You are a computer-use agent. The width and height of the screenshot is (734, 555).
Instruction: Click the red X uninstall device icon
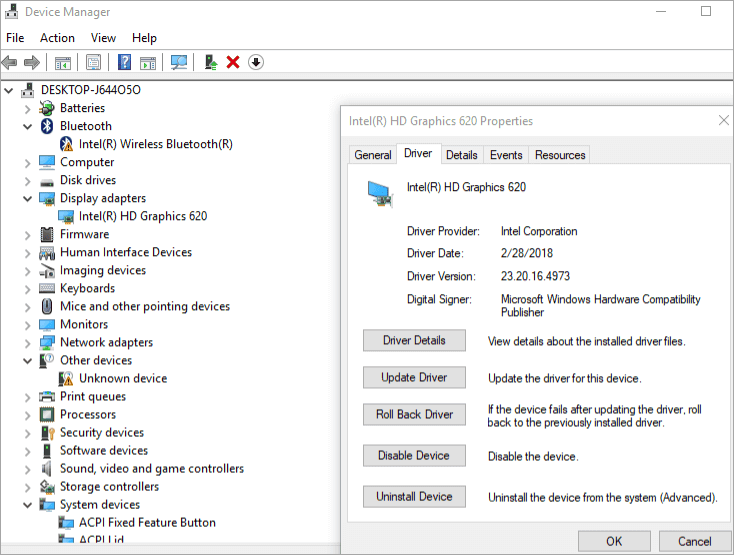(x=233, y=62)
